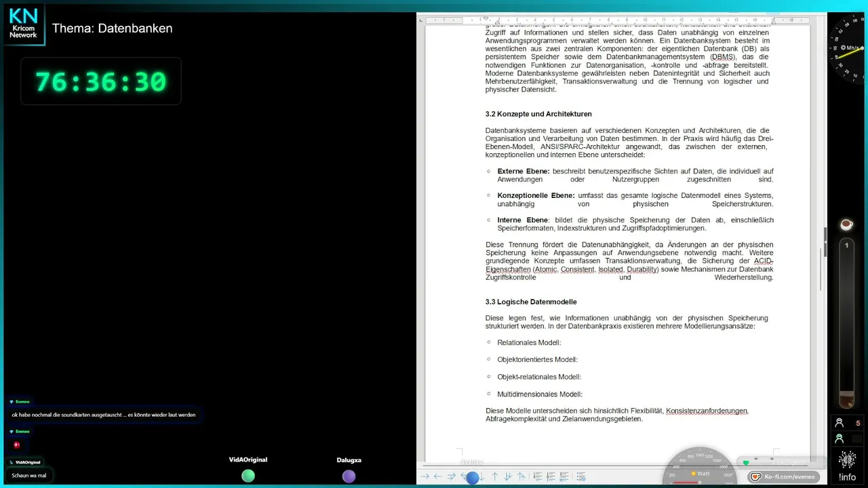Click the coffee fill level meter
Image resolution: width=868 pixels, height=488 pixels.
[846, 323]
